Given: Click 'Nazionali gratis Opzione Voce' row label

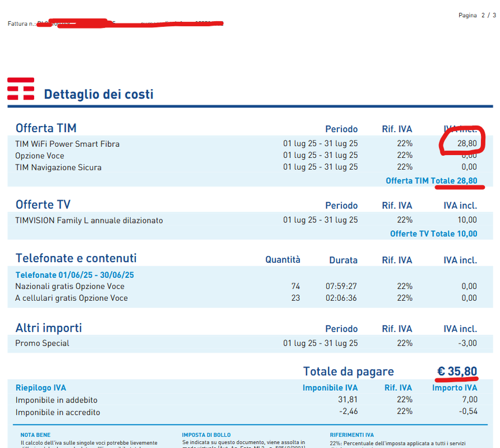Looking at the screenshot, I should point(70,286).
